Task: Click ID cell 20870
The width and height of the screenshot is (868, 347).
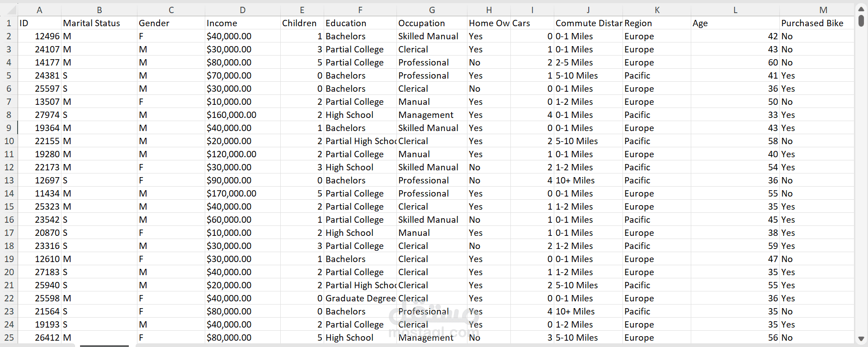Action: (39, 233)
